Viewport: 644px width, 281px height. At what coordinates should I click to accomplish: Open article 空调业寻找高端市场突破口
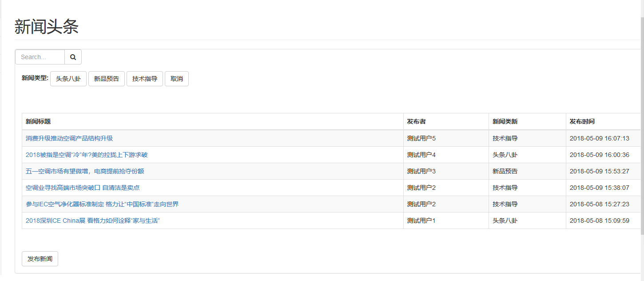(x=83, y=188)
